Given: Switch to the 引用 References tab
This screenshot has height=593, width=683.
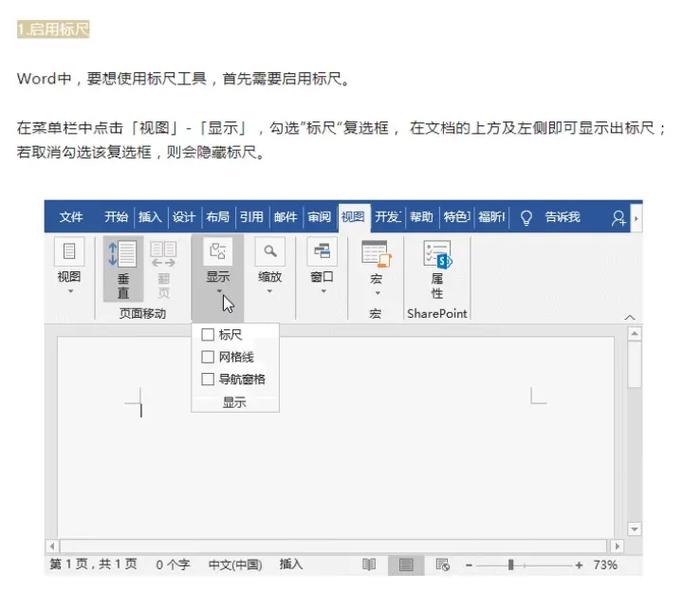Looking at the screenshot, I should coord(252,217).
